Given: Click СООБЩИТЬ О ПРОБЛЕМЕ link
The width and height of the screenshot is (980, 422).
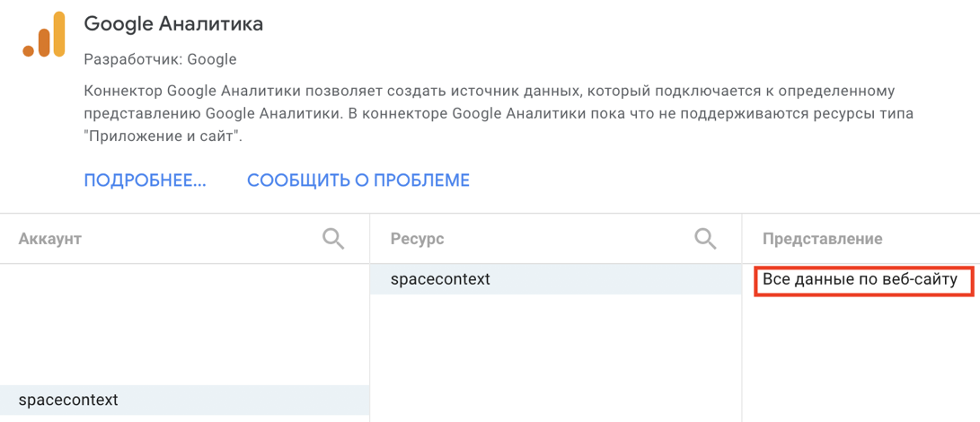Looking at the screenshot, I should coord(358,180).
